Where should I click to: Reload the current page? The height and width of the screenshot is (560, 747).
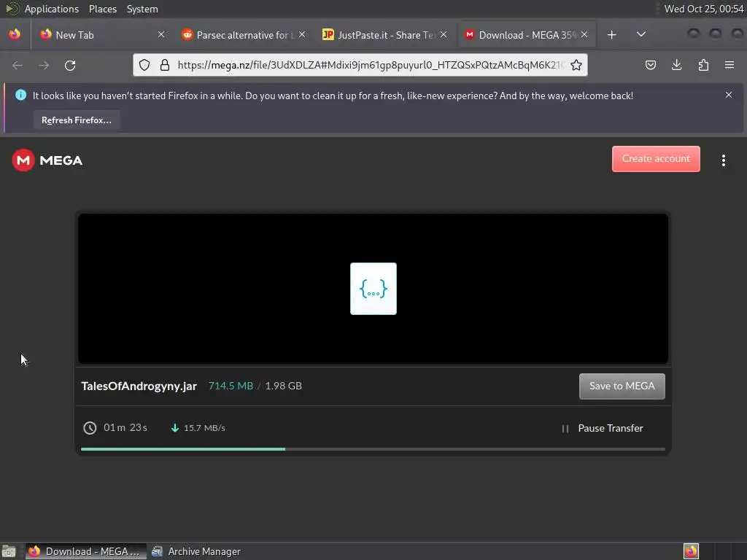[x=70, y=65]
